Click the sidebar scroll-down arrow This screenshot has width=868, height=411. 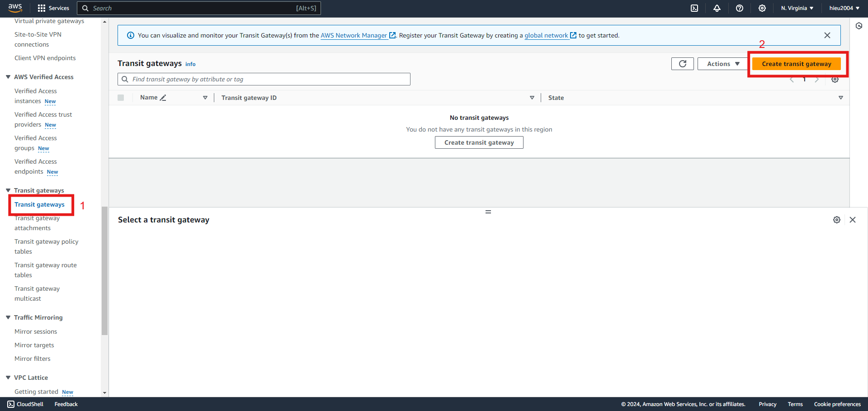(105, 393)
